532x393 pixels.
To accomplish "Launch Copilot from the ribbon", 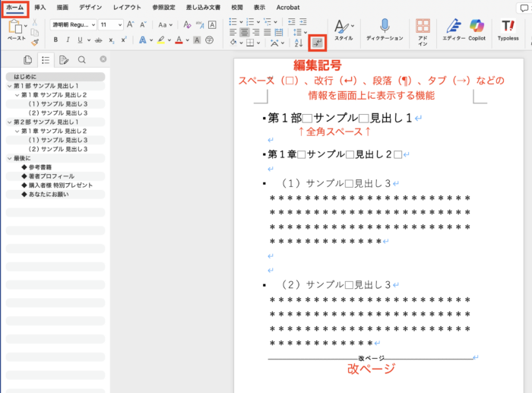I will click(x=477, y=30).
